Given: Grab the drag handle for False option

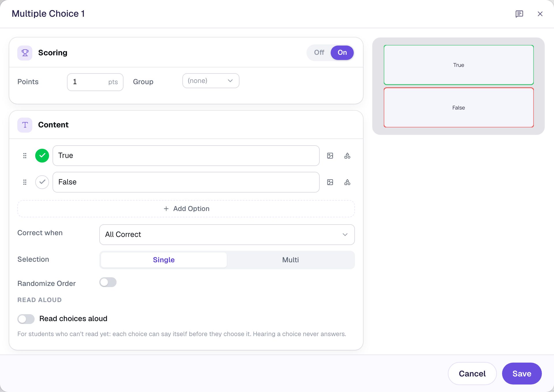Looking at the screenshot, I should [25, 182].
